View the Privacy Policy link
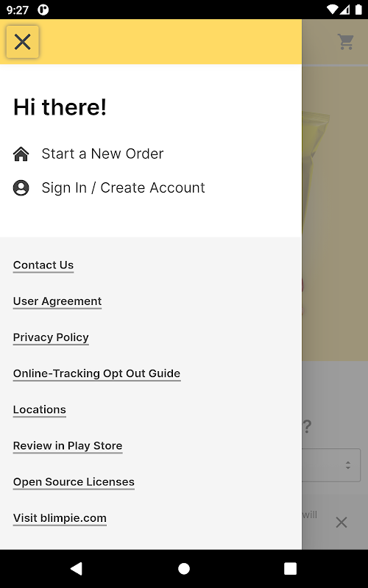368x588 pixels. (51, 337)
